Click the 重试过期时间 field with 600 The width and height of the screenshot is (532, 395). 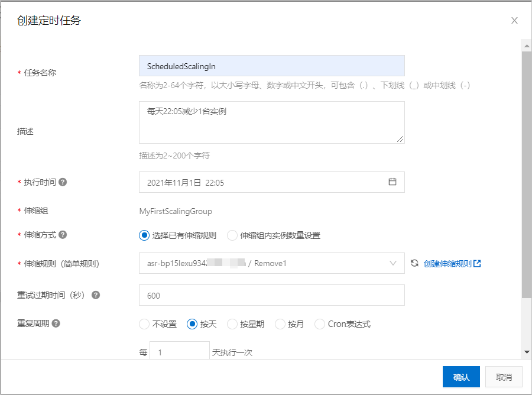[272, 295]
